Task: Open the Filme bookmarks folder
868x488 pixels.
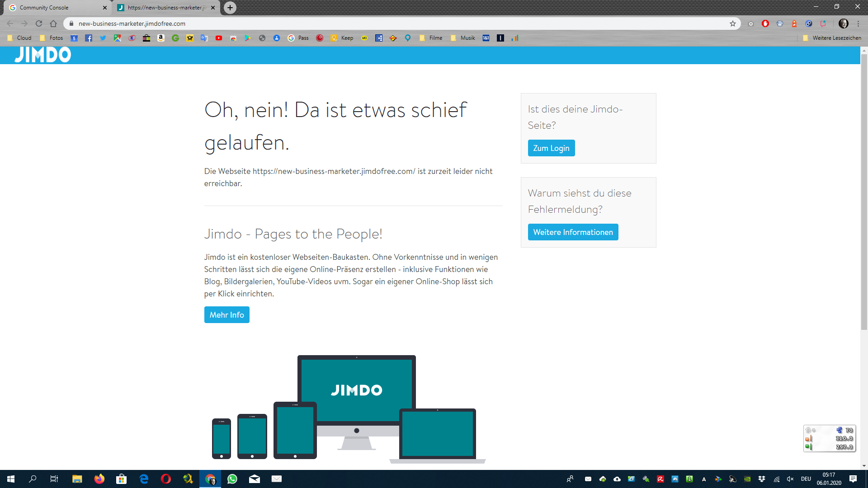Action: (x=431, y=38)
